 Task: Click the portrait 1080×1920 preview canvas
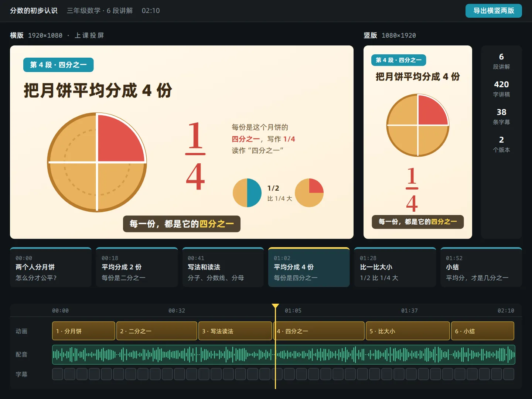418,142
